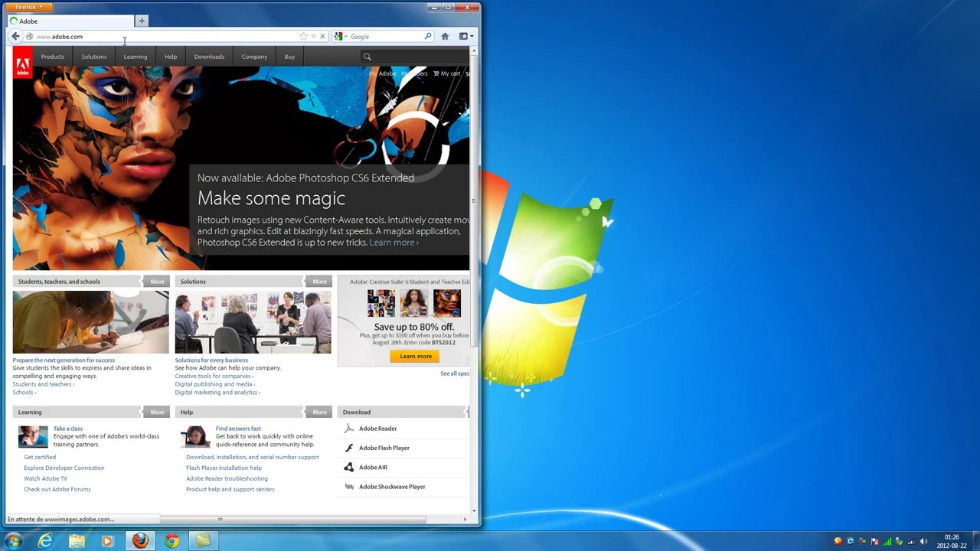
Task: Open the Help menu on Adobe site
Action: (x=171, y=57)
